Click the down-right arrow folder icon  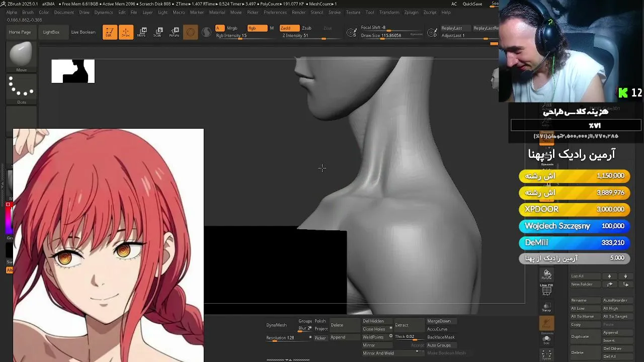(x=625, y=284)
